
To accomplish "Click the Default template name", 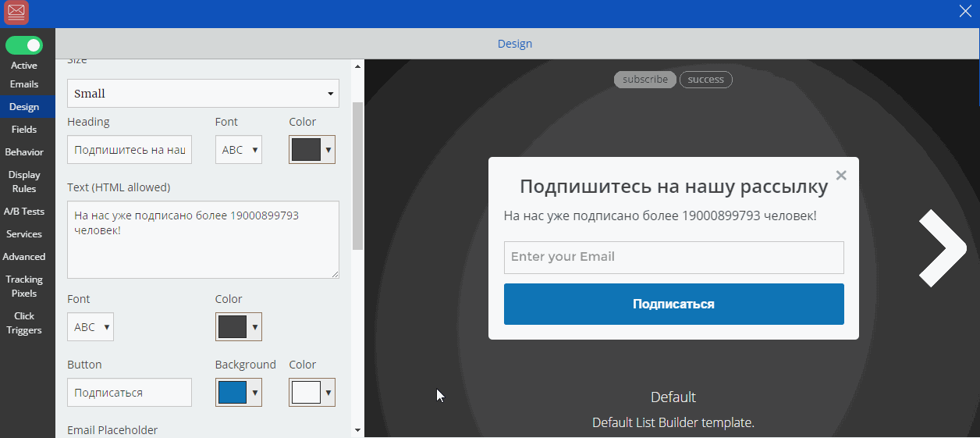I will click(x=673, y=397).
